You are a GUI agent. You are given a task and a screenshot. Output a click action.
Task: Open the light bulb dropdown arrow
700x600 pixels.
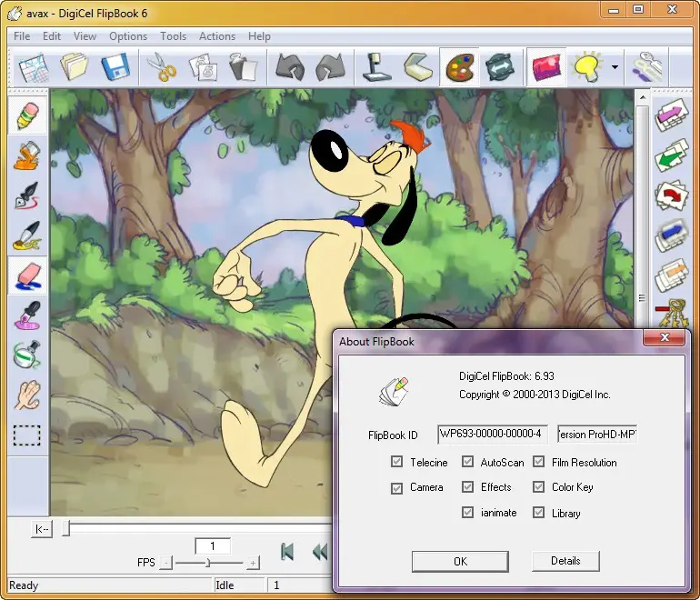615,67
